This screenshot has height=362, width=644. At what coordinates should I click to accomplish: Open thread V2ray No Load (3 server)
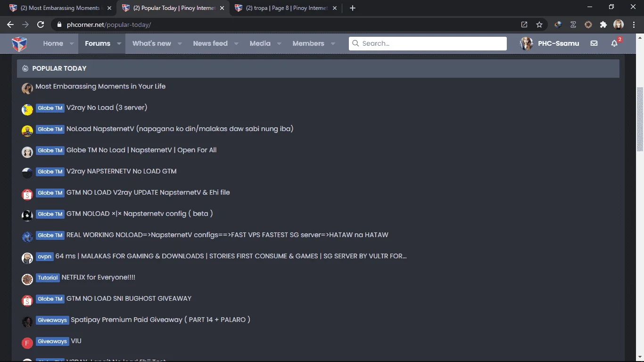point(107,107)
